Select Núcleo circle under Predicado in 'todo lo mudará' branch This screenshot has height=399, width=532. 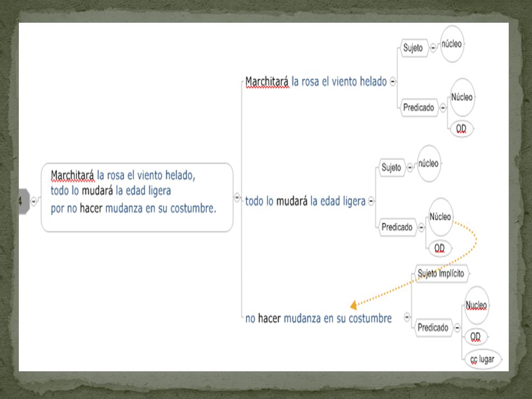tap(441, 217)
